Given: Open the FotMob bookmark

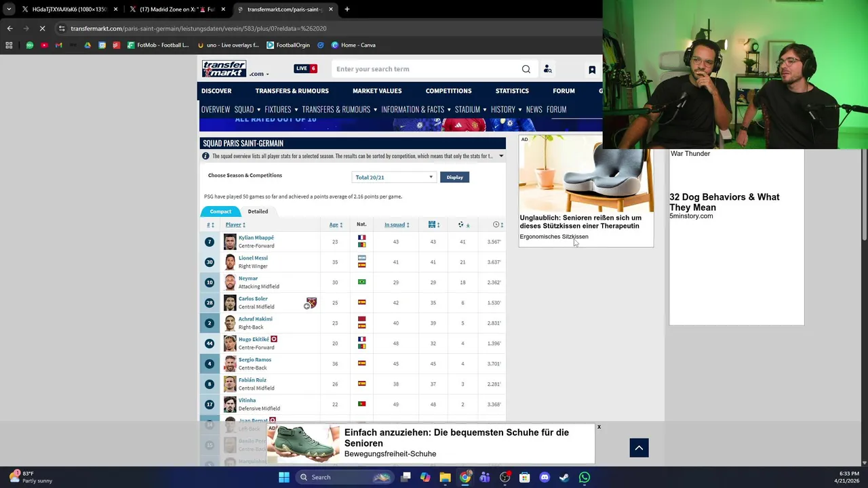Looking at the screenshot, I should tap(158, 45).
